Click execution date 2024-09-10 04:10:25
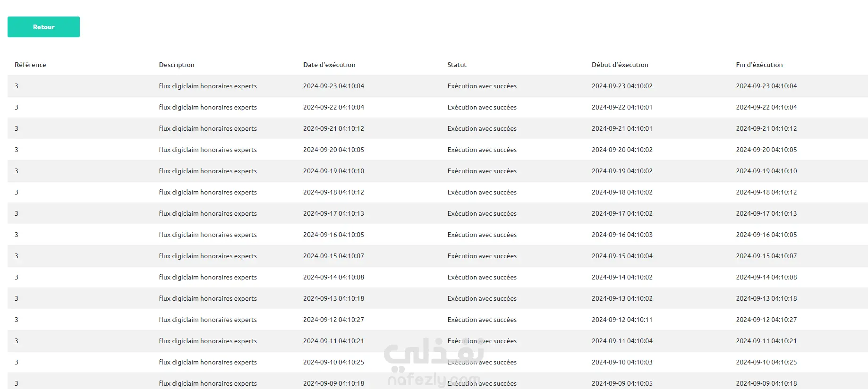This screenshot has width=868, height=389. 333,362
